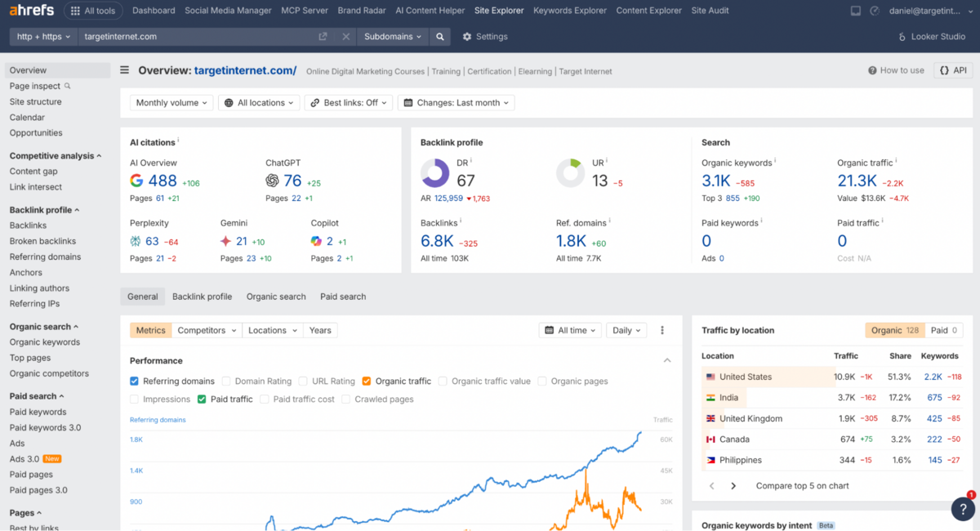The height and width of the screenshot is (531, 980).
Task: Select the Competitors chart mode
Action: tap(207, 330)
